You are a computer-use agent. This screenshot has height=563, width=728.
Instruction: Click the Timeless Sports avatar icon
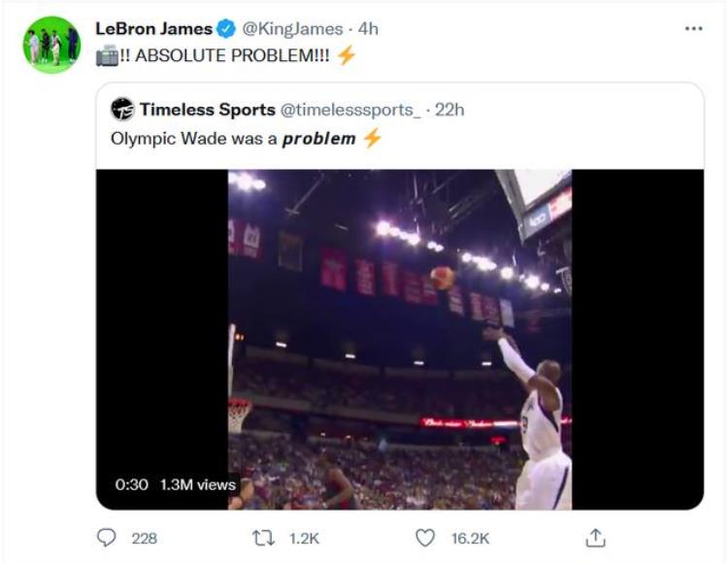coord(122,110)
